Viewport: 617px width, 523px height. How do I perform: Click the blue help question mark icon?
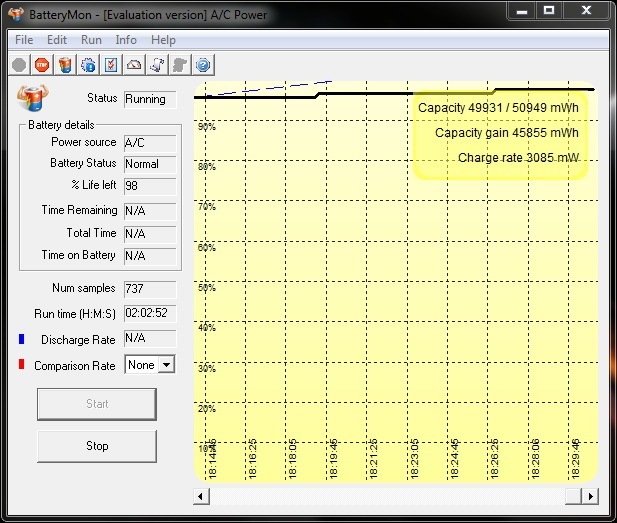click(203, 65)
